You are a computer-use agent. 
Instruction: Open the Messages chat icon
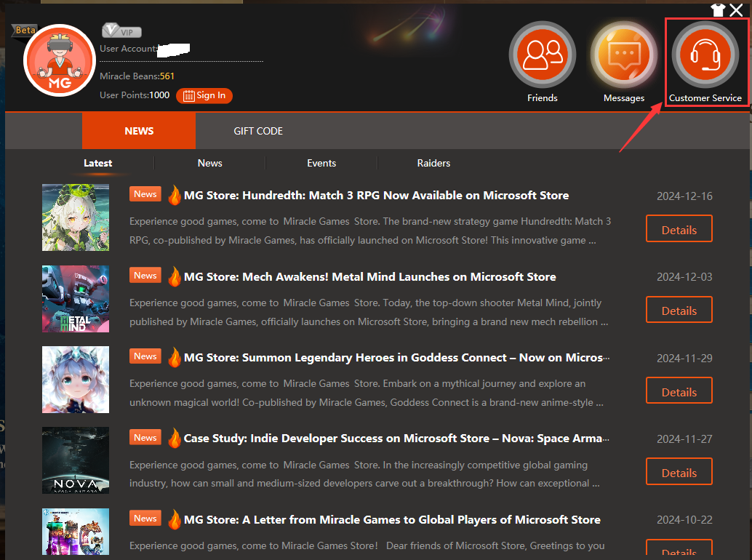tap(623, 55)
